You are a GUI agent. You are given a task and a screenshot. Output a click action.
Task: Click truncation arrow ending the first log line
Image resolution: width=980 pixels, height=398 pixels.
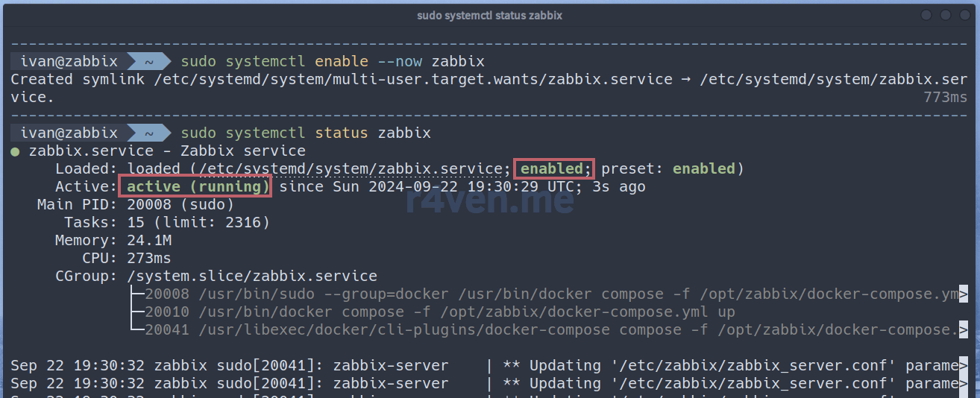click(x=964, y=365)
